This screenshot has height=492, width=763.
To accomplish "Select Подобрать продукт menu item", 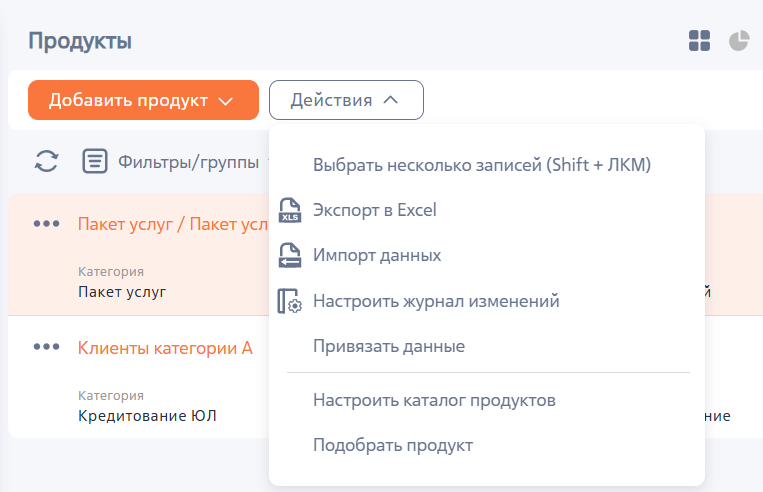I will tap(393, 445).
